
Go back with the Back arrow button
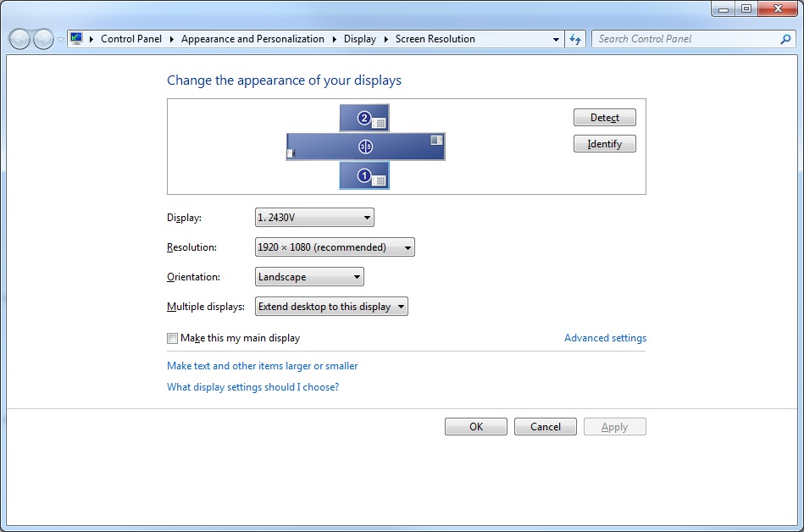coord(20,39)
